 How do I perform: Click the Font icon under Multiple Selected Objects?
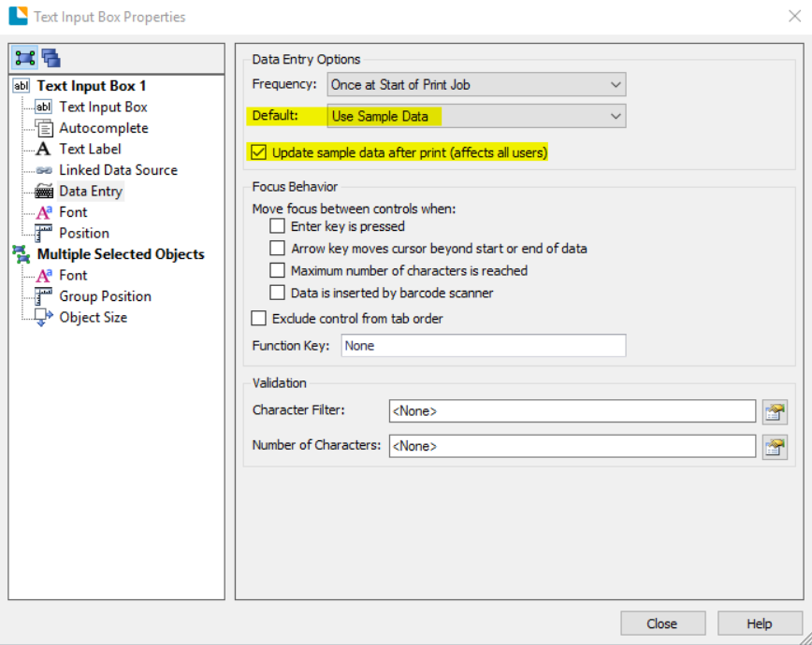tap(44, 276)
